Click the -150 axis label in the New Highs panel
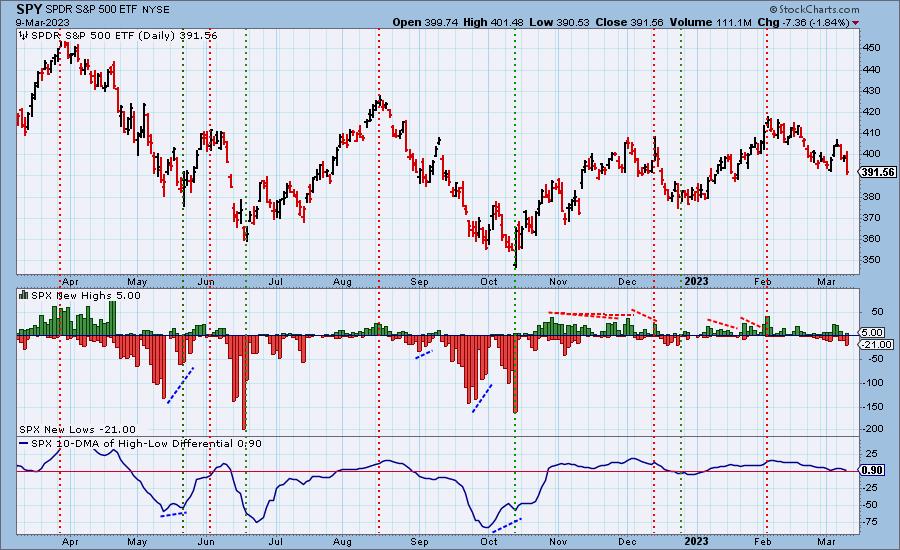Viewport: 900px width, 550px height. 874,406
